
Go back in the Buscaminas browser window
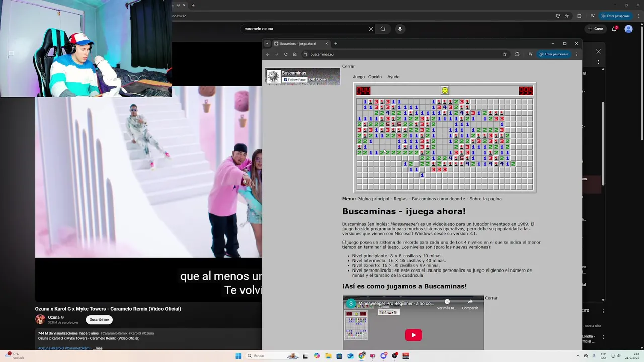268,54
